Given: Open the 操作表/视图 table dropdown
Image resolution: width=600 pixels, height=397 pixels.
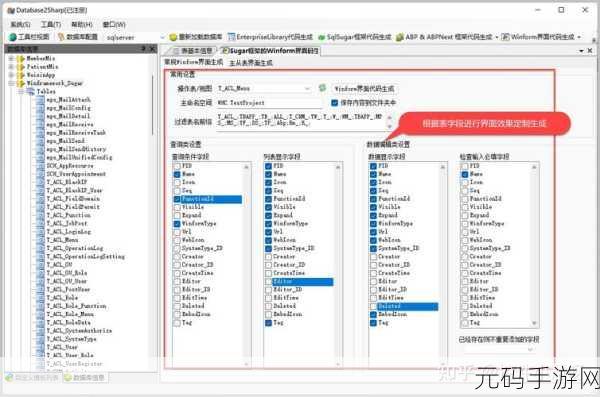Looking at the screenshot, I should point(307,88).
